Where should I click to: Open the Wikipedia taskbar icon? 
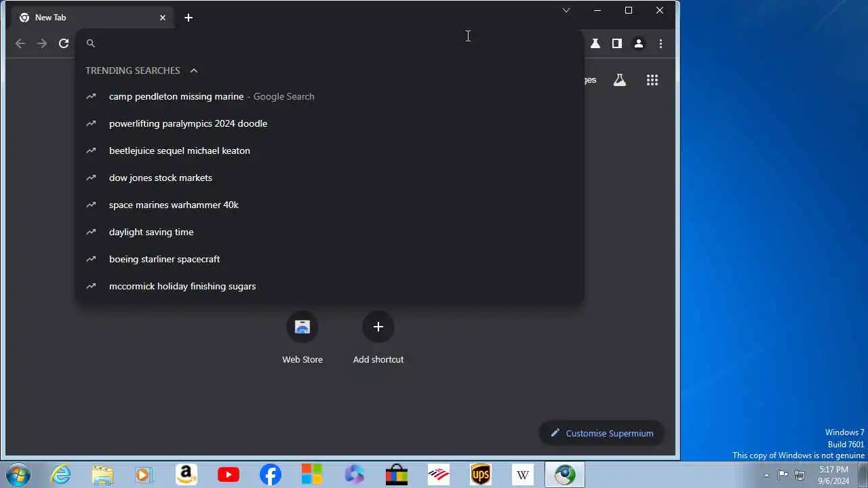point(523,474)
